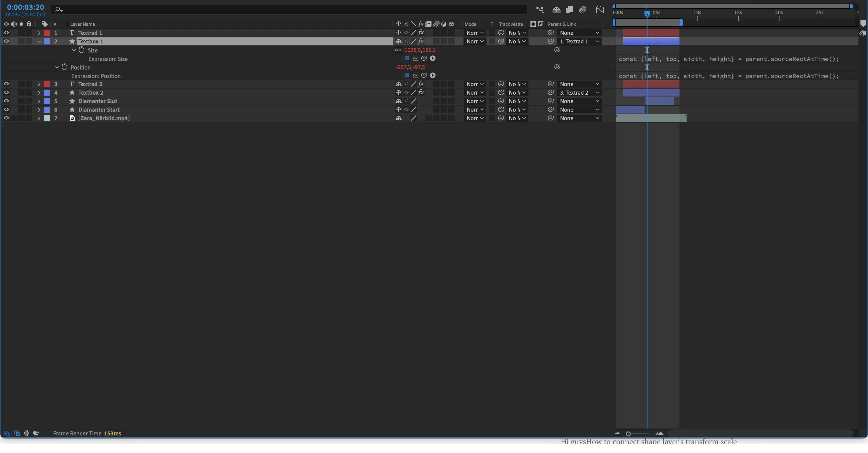The height and width of the screenshot is (453, 868).
Task: Enable Frame Blending for all layers
Action: [x=569, y=10]
